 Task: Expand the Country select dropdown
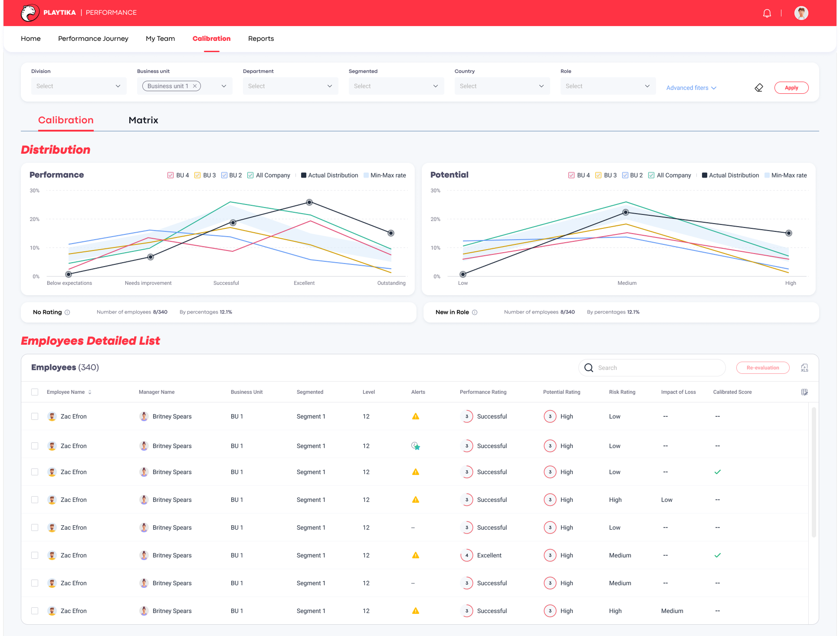pos(502,86)
